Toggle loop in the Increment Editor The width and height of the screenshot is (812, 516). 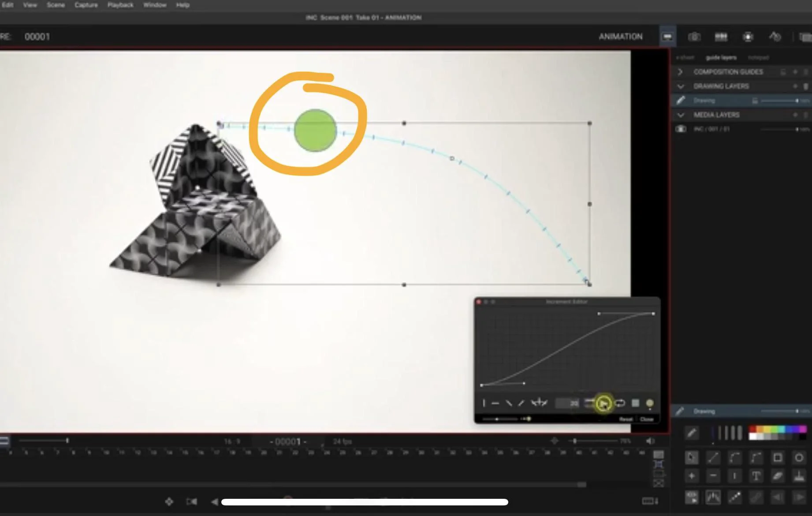(x=620, y=403)
